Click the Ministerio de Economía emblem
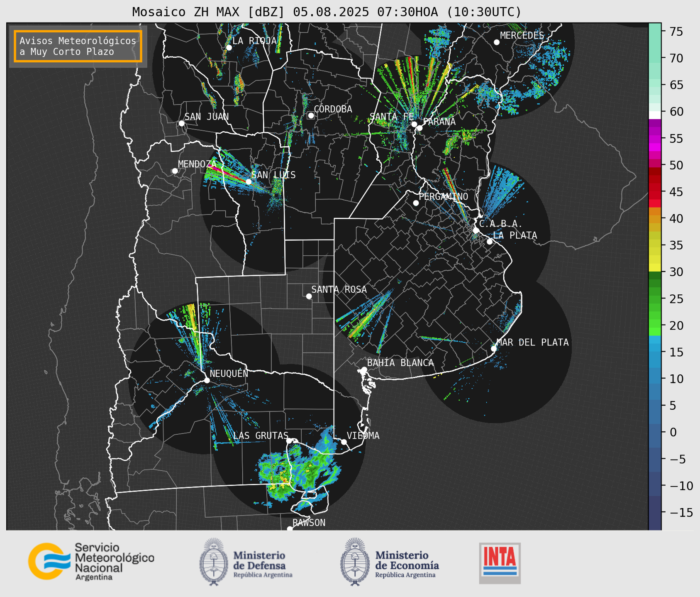700x597 pixels. tap(355, 562)
